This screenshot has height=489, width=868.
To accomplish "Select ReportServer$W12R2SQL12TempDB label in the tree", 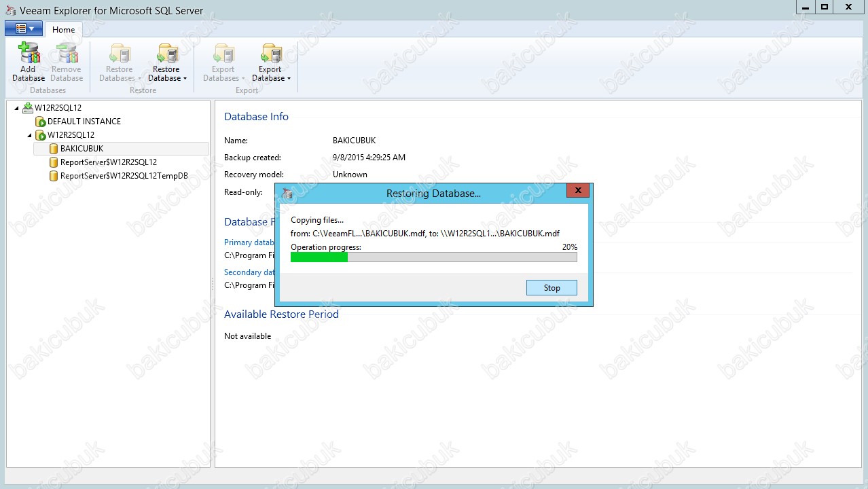I will pos(124,176).
